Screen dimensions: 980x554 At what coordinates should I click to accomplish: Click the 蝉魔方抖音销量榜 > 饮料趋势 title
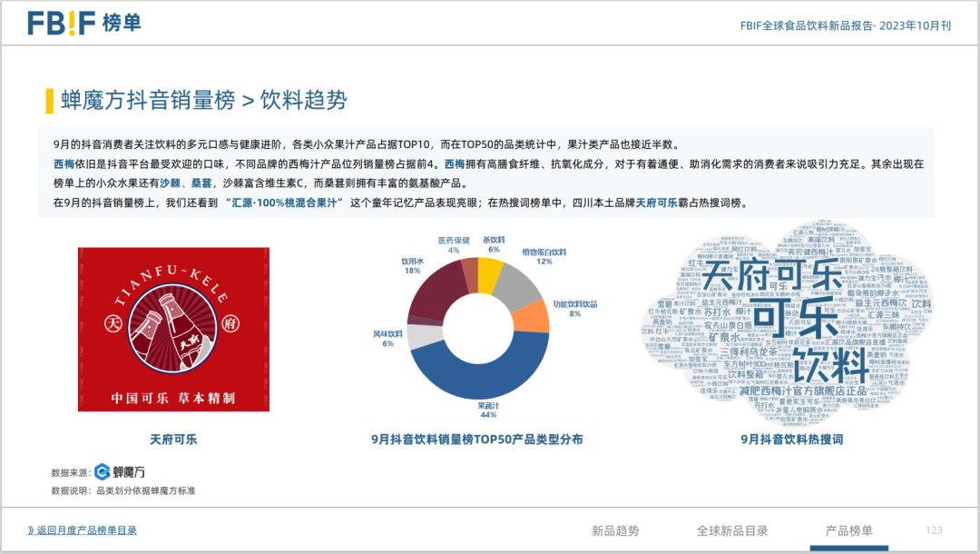pyautogui.click(x=203, y=100)
